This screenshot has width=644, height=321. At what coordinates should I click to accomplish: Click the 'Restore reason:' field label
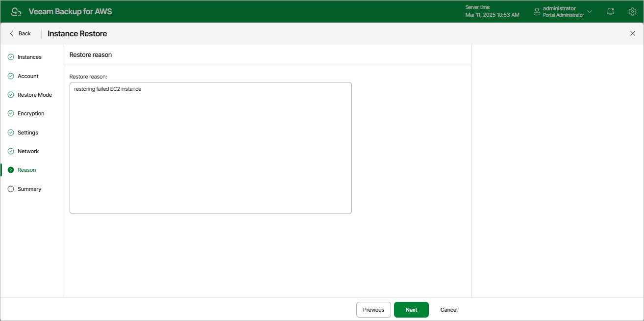pyautogui.click(x=88, y=77)
